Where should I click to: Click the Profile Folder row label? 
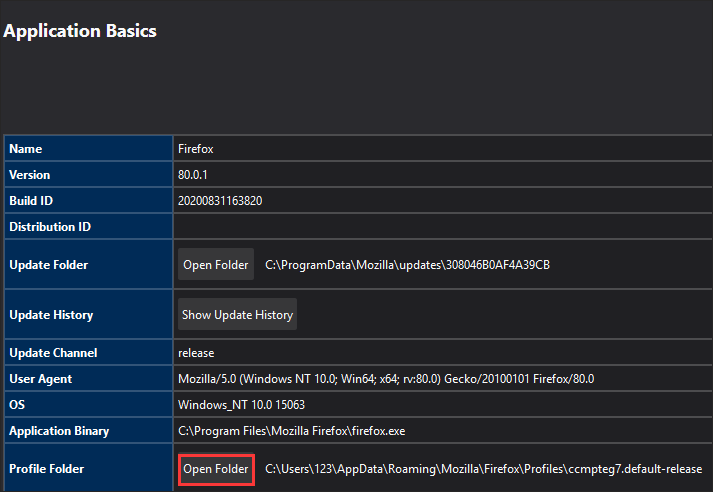pos(47,469)
